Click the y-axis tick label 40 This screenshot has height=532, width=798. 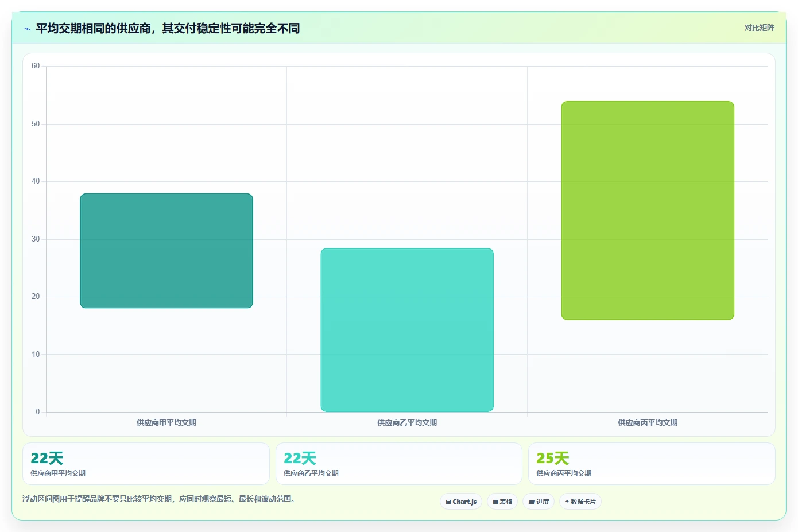click(36, 181)
